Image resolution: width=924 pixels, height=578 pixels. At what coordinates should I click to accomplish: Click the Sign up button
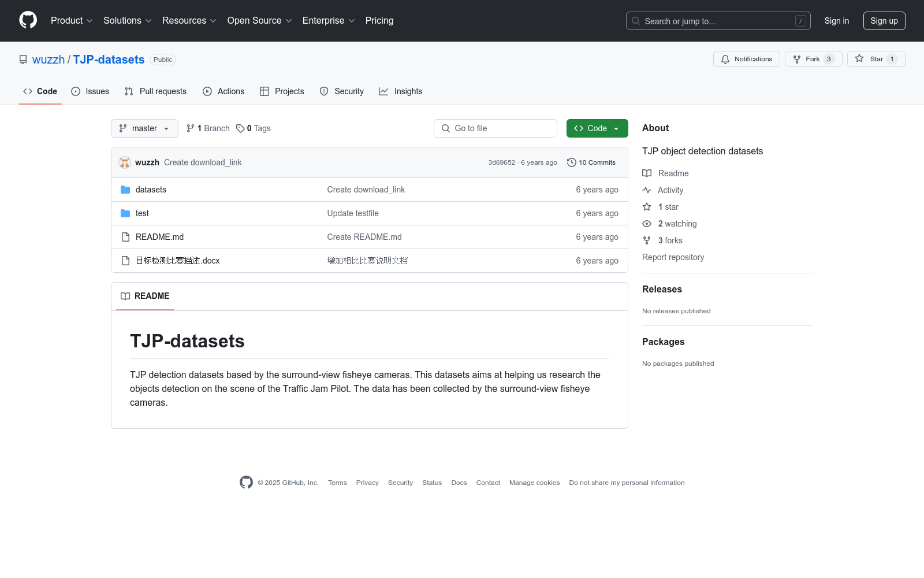(884, 21)
